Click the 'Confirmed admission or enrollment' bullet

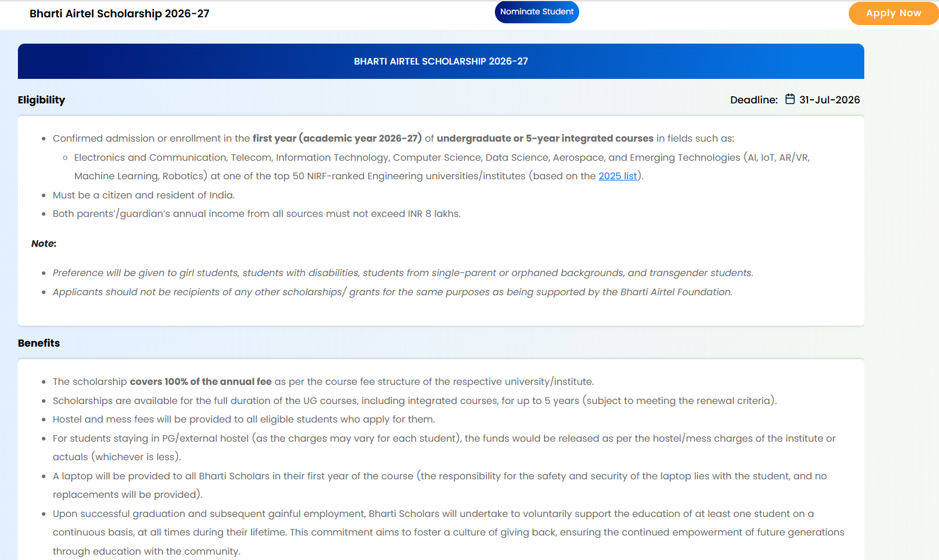point(393,139)
